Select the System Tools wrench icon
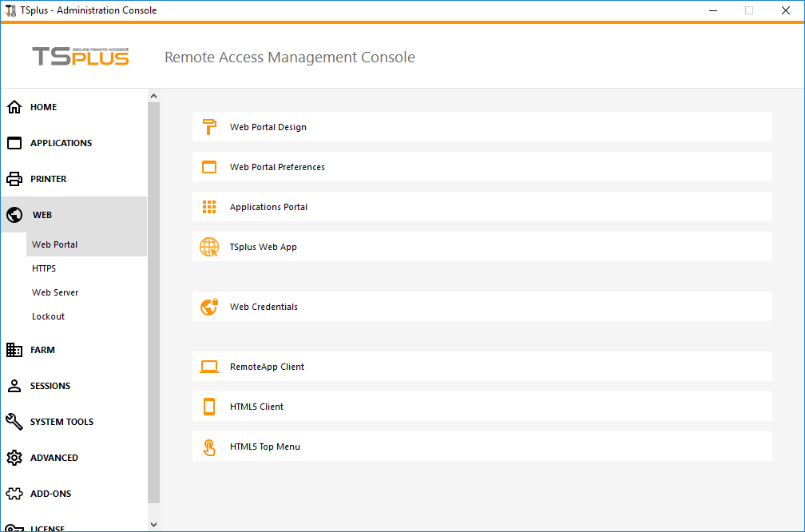The height and width of the screenshot is (532, 805). [x=14, y=421]
